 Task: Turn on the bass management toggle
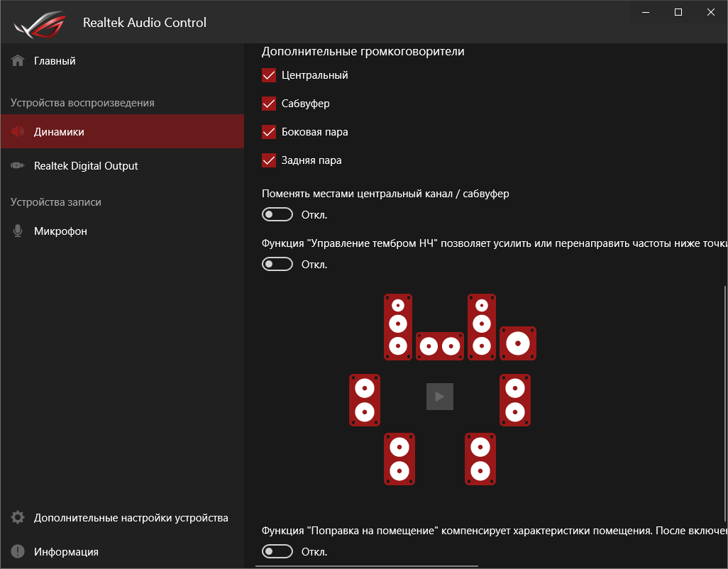(277, 264)
